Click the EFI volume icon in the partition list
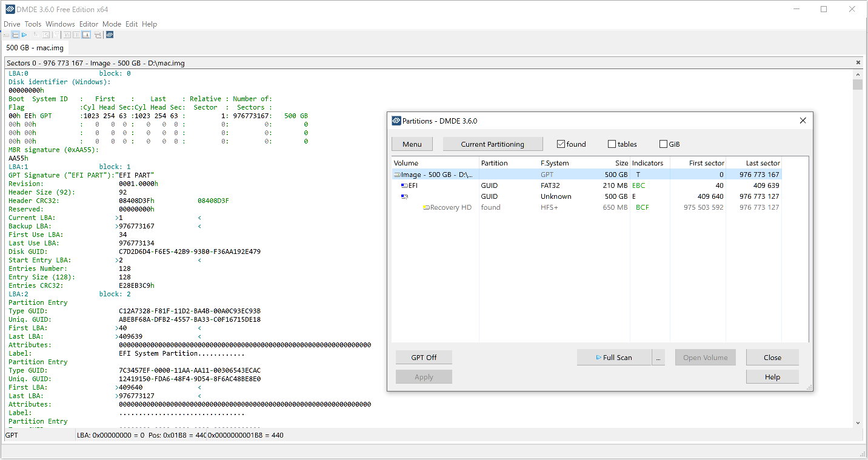 (x=404, y=185)
